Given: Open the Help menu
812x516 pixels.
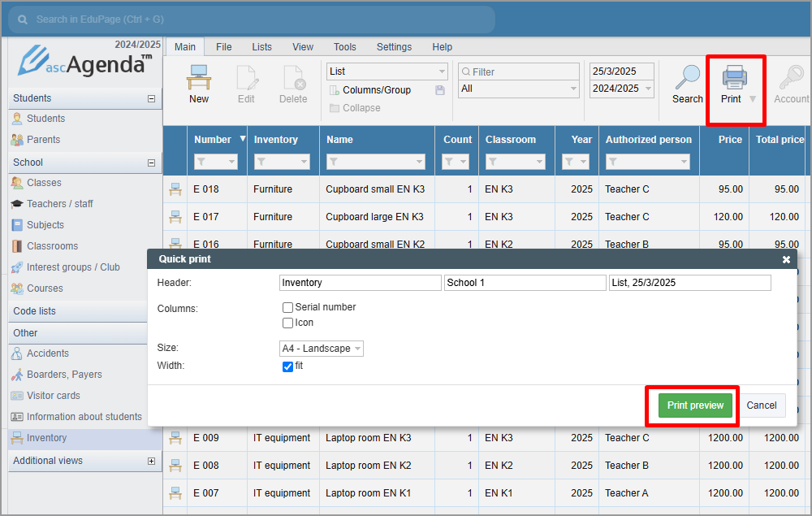Looking at the screenshot, I should [x=443, y=46].
